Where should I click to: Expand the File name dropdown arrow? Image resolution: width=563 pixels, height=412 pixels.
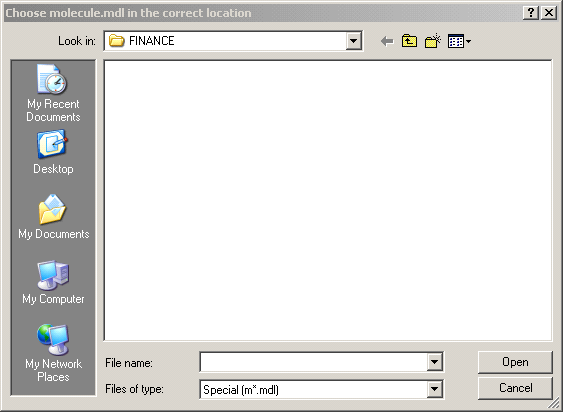tap(434, 362)
